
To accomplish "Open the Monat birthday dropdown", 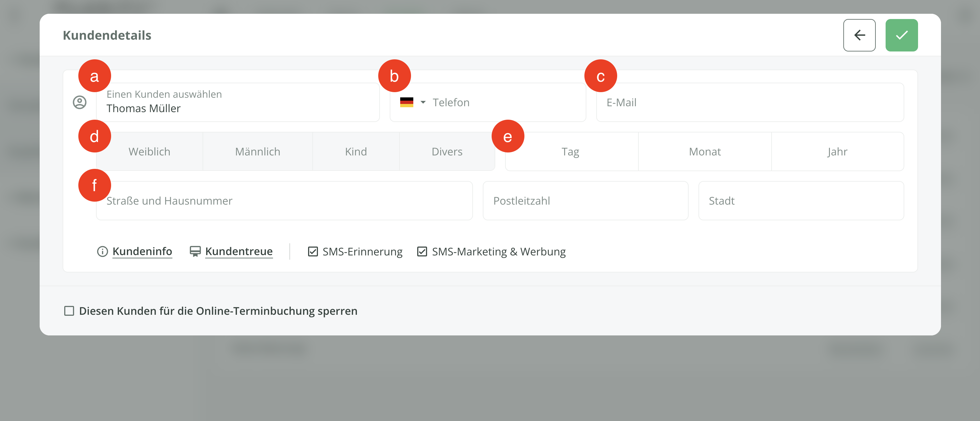I will (705, 152).
